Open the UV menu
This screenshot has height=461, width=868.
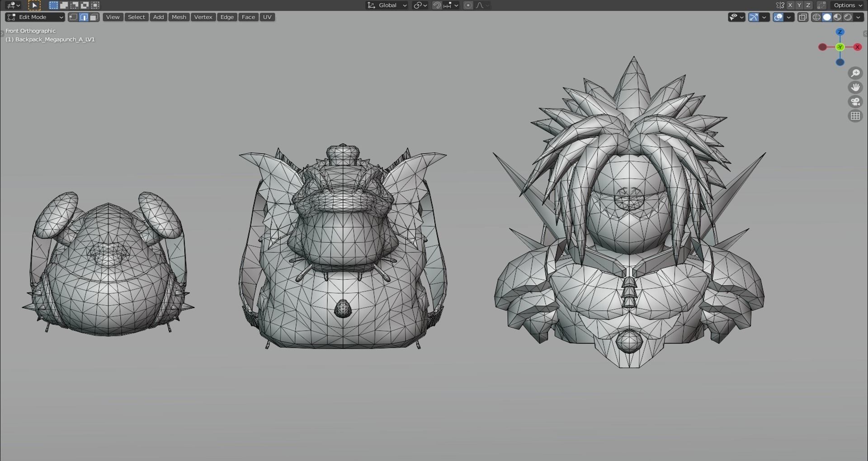click(267, 17)
